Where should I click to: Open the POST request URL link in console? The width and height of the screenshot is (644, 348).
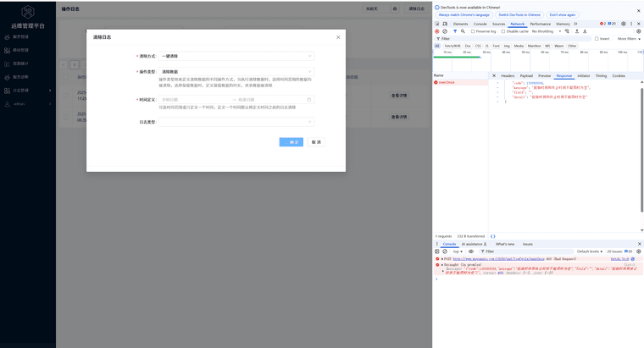tap(499, 259)
